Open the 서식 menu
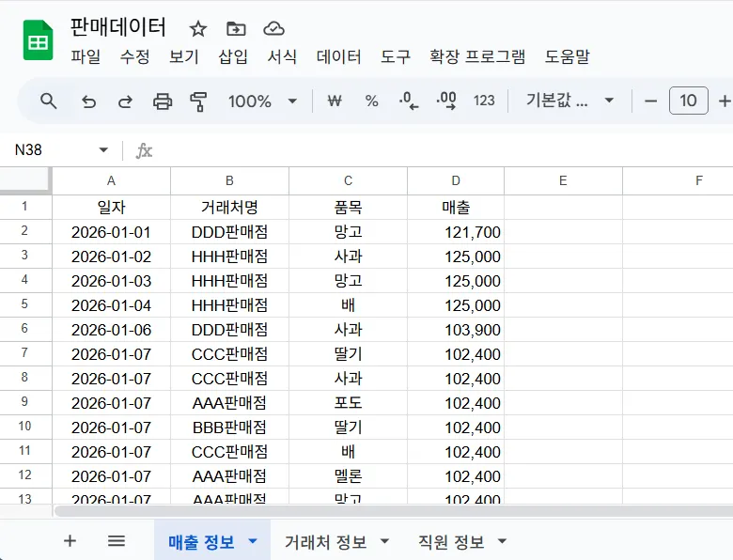 coord(282,57)
